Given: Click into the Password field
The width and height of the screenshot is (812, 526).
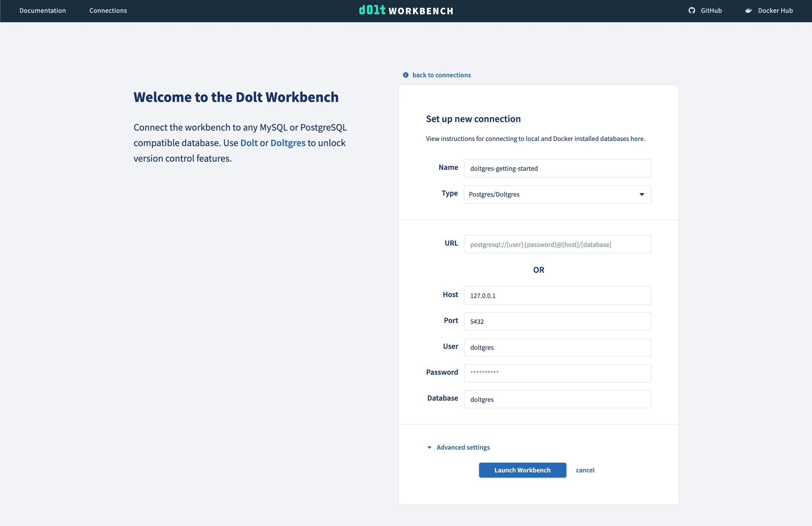Looking at the screenshot, I should coord(557,373).
